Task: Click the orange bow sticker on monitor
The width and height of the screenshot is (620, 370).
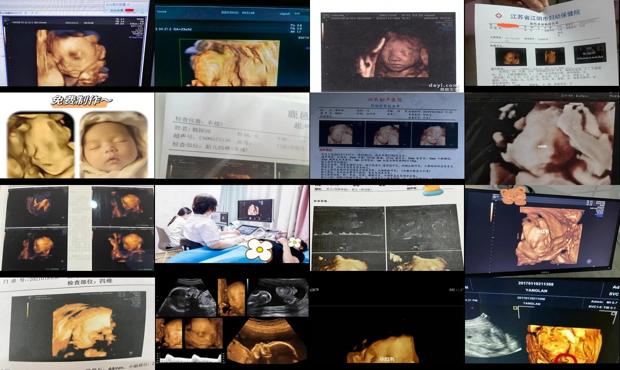Action: [x=513, y=195]
